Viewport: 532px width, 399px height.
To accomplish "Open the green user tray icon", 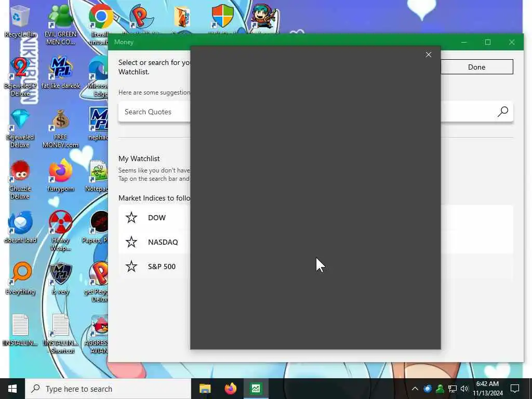I will pyautogui.click(x=440, y=389).
